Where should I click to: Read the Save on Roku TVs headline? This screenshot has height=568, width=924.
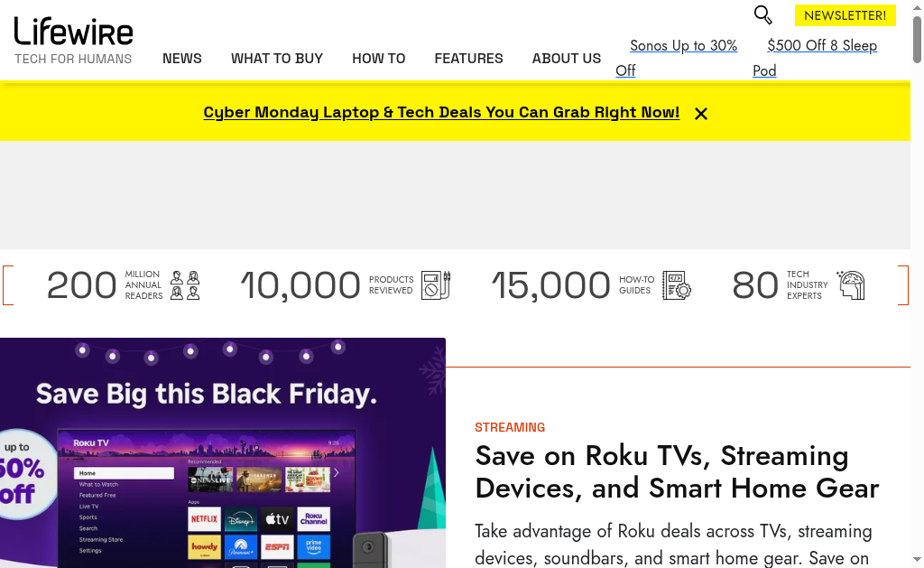pyautogui.click(x=677, y=471)
